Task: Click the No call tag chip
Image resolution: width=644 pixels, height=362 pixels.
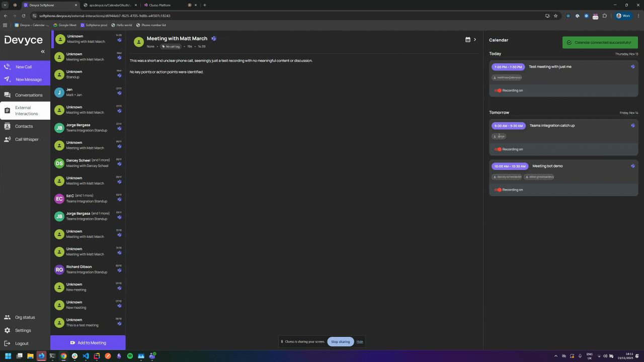Action: 171,46
